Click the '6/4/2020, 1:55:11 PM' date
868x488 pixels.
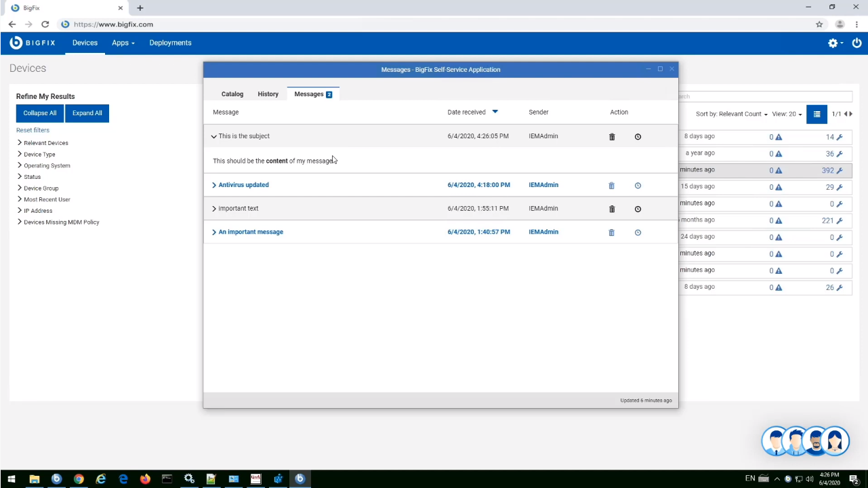click(x=478, y=209)
